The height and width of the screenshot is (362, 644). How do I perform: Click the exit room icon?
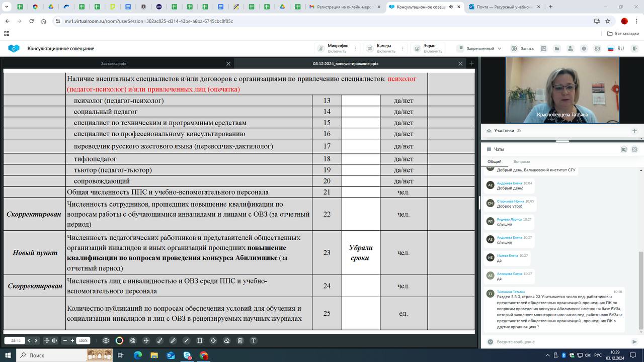tap(634, 49)
